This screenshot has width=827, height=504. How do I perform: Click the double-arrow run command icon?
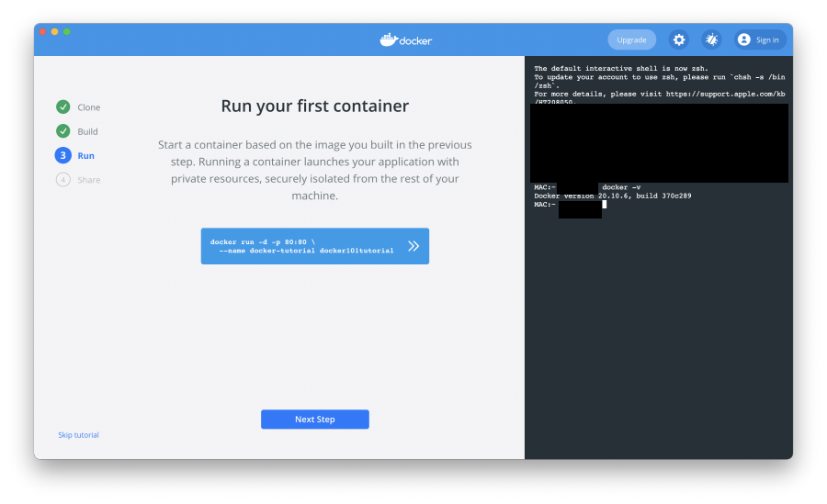413,246
